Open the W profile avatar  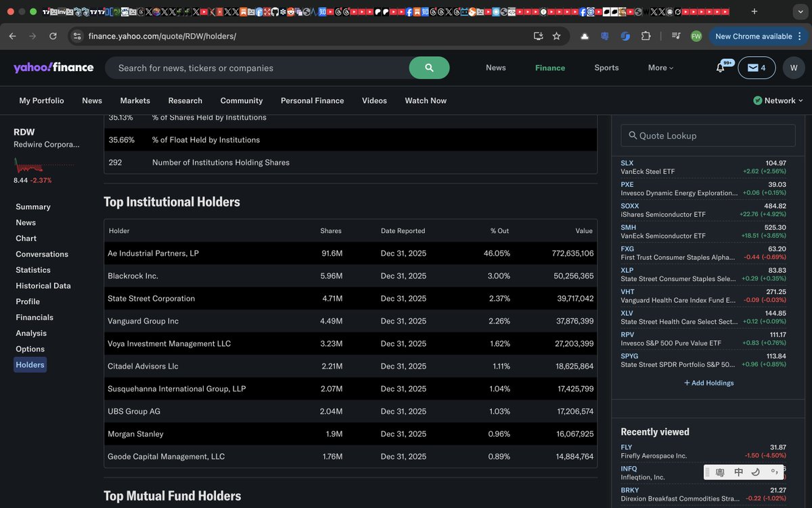(794, 68)
